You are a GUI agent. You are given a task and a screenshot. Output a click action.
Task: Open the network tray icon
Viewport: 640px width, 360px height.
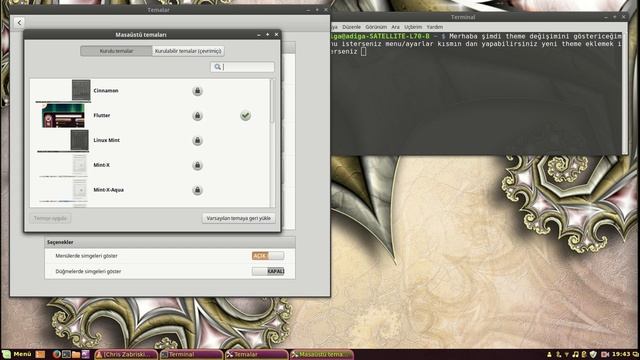tap(567, 355)
